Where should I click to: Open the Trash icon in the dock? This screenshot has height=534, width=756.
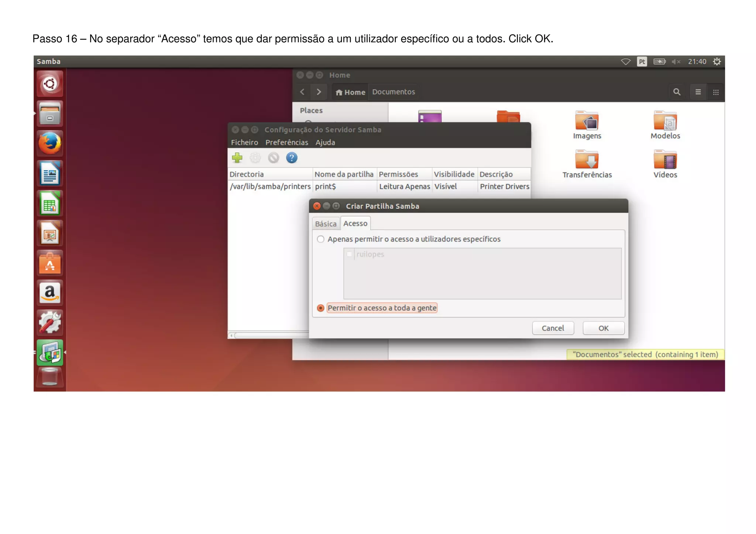point(50,377)
